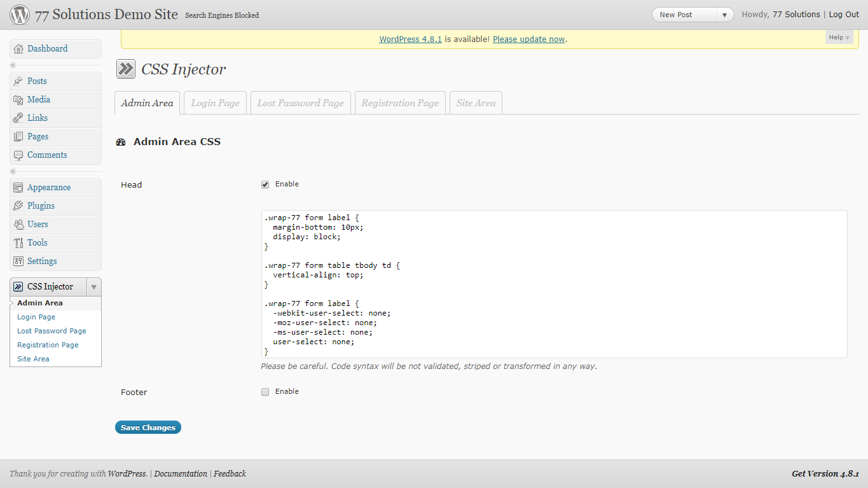Collapse sidebar using top separator arrow
Image resolution: width=868 pixels, height=488 pixels.
coord(13,66)
